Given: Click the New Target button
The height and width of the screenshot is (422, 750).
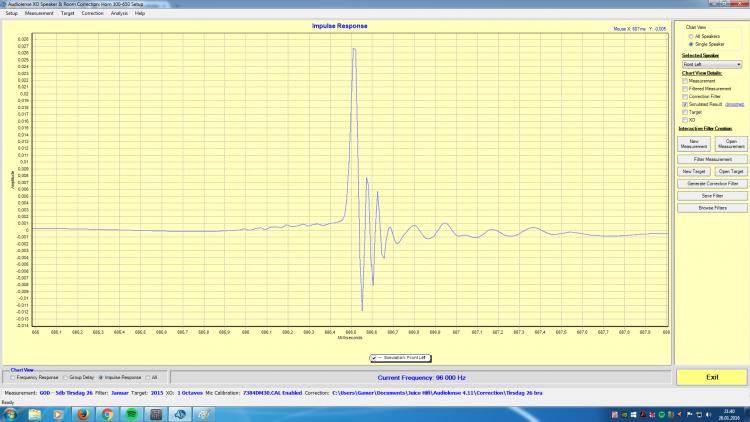Looking at the screenshot, I should click(694, 171).
